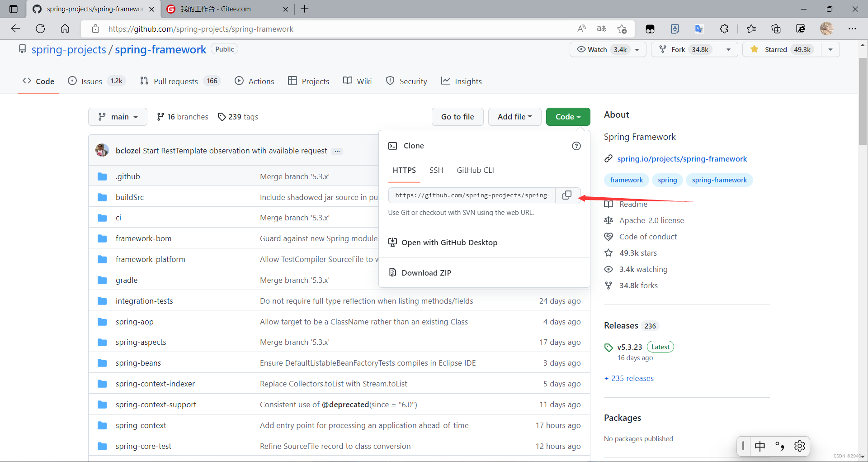Click the framework topic tag

pos(627,180)
